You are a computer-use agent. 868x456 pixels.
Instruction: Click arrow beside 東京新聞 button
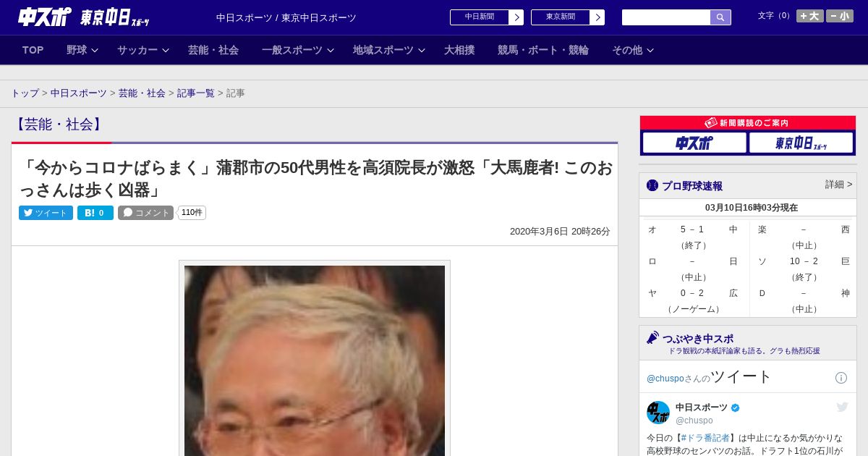[597, 17]
